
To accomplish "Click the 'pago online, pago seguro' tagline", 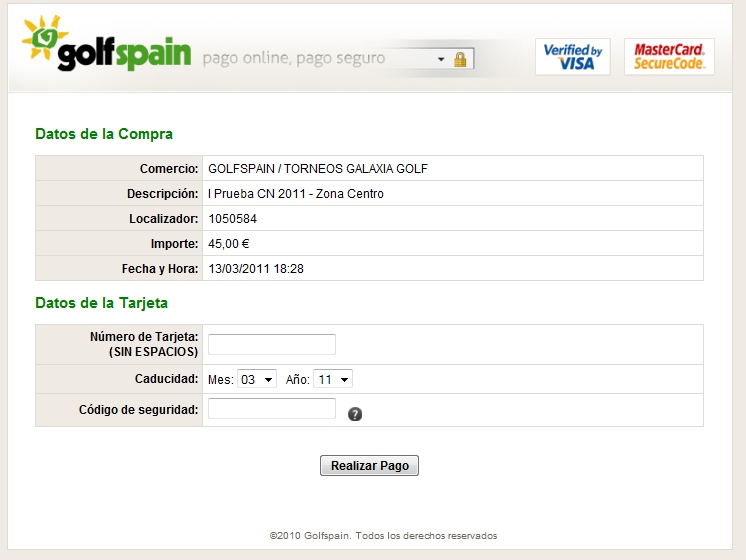I will (x=294, y=59).
